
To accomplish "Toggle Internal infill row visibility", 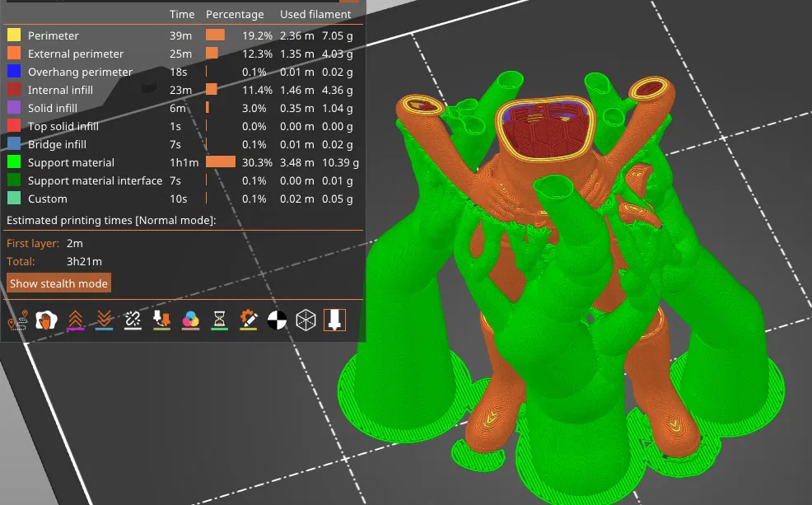I will coord(183,90).
